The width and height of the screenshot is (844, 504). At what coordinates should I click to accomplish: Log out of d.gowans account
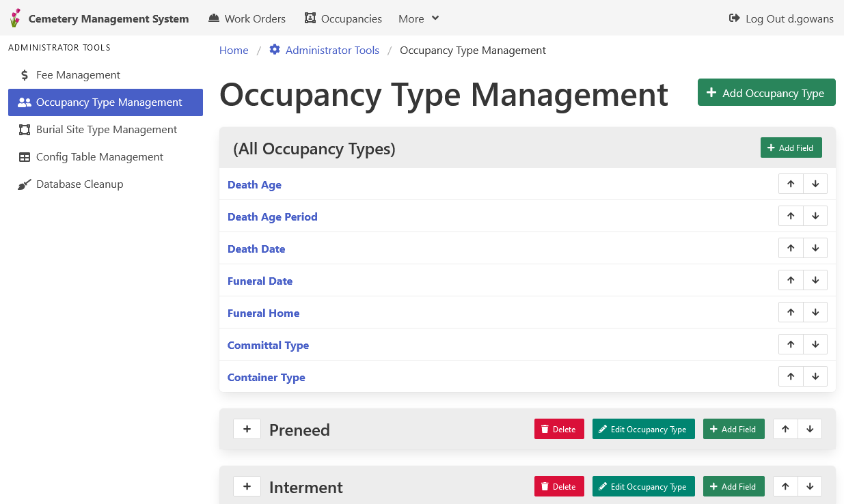[x=781, y=18]
